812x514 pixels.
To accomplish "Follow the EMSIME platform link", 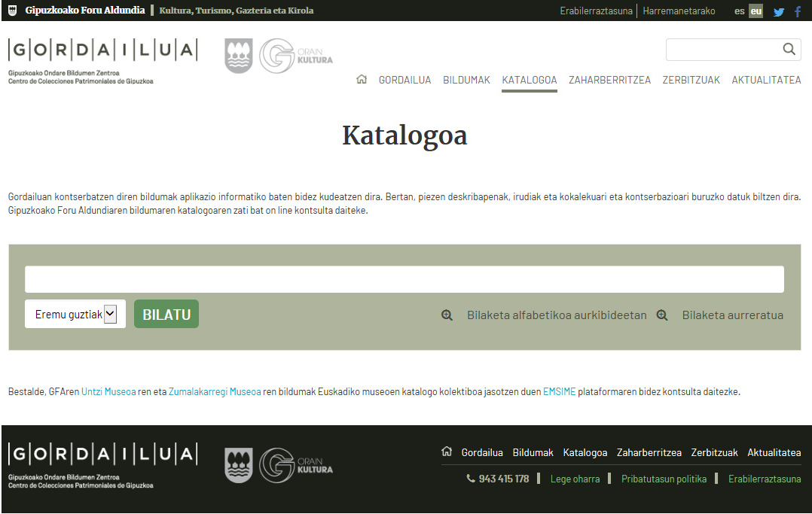I will click(559, 391).
